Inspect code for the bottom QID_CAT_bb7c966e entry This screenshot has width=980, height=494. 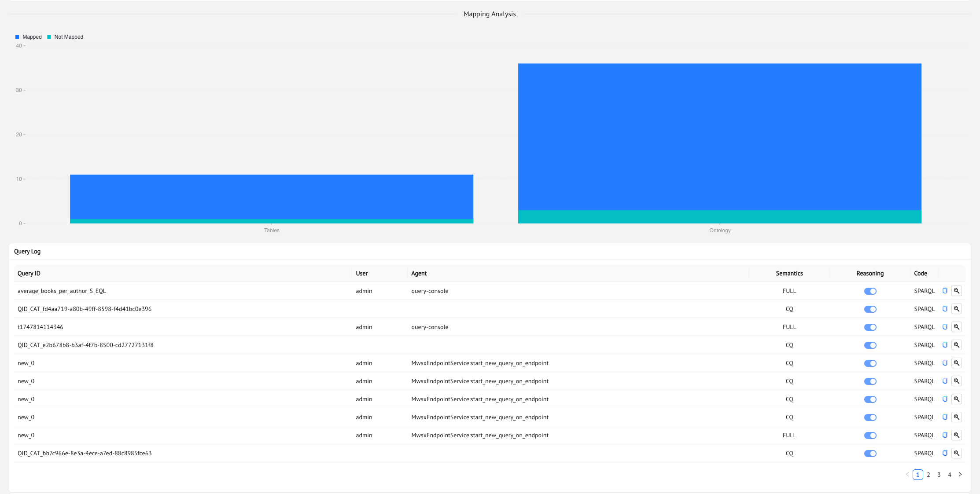coord(957,453)
